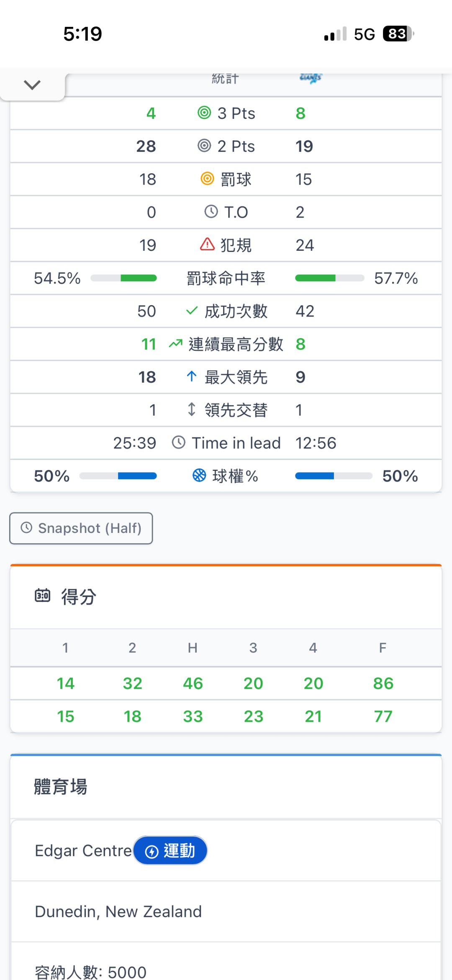Tap the blue 運動 badge button
Viewport: 452px width, 980px height.
[x=170, y=851]
